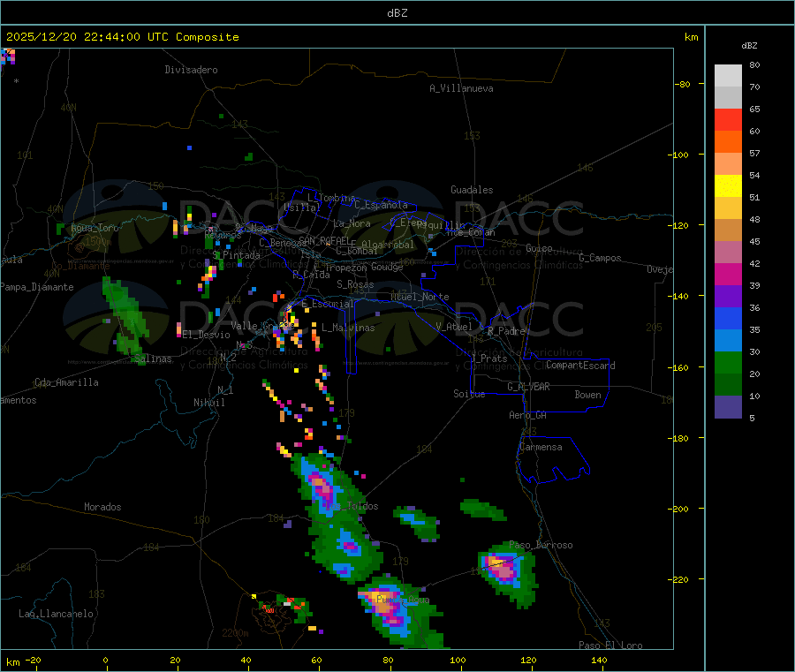Click the 'dBZ' title at top
795x672 pixels.
click(397, 13)
